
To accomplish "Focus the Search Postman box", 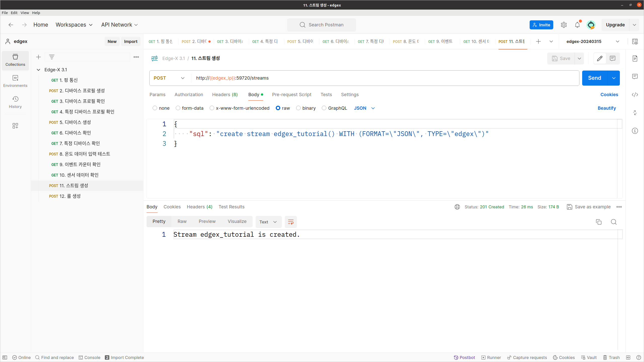I will pyautogui.click(x=321, y=25).
